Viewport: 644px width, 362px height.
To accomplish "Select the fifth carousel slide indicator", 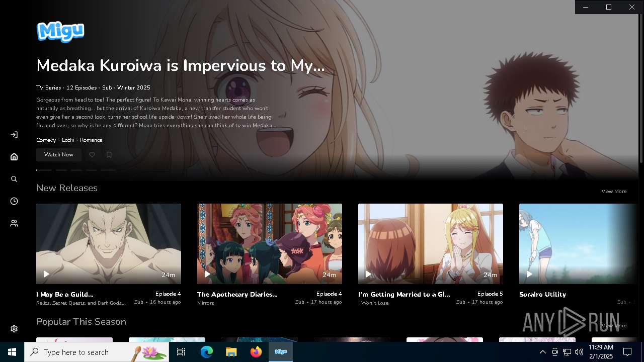I will click(108, 170).
